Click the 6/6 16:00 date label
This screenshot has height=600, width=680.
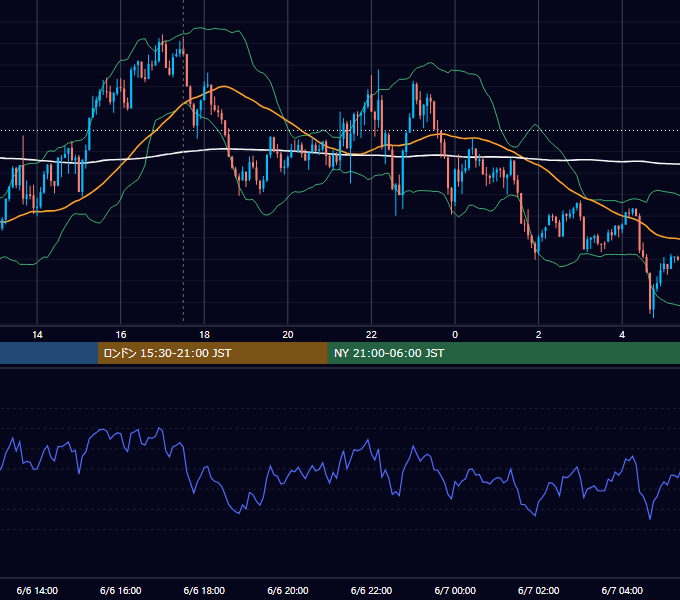(x=121, y=590)
